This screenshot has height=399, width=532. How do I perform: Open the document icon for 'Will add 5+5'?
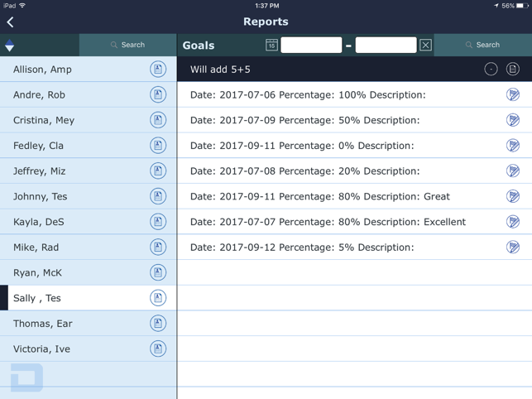(513, 70)
